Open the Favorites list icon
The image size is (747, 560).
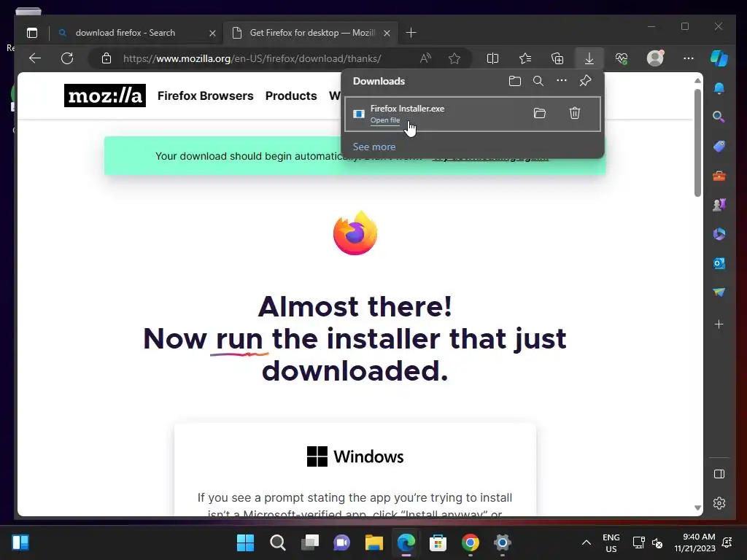click(x=525, y=58)
